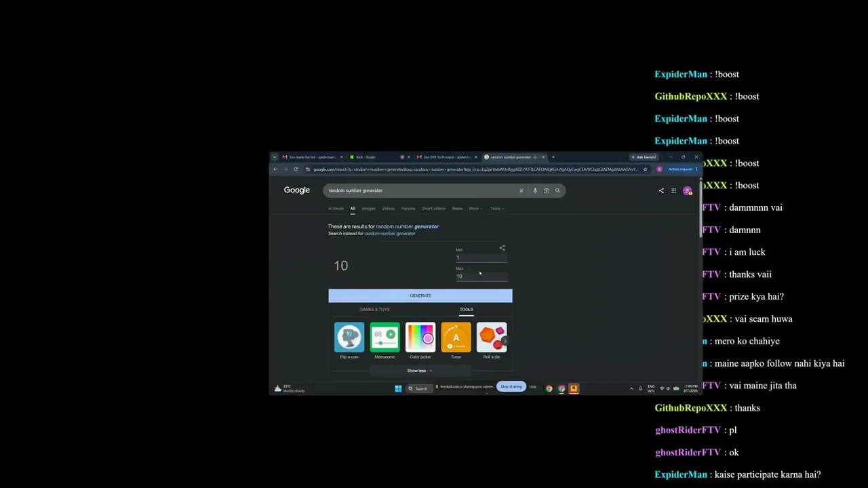Clear the Google search box text
Viewport: 868px width, 488px height.
pyautogui.click(x=521, y=190)
